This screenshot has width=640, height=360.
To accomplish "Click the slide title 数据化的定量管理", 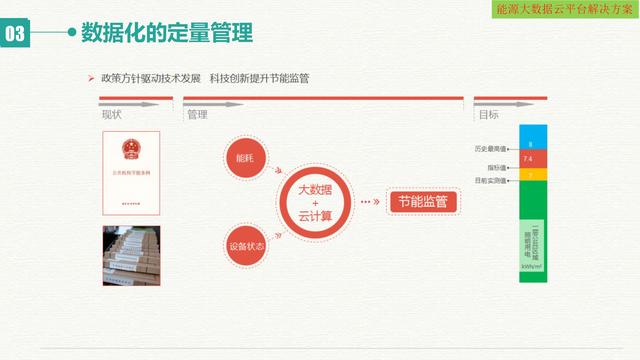I will (167, 33).
